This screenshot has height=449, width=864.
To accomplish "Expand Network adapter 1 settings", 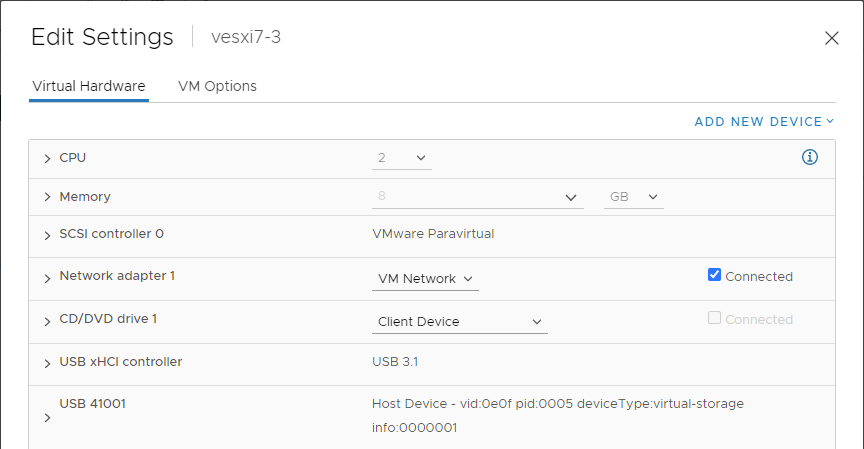I will [x=47, y=279].
